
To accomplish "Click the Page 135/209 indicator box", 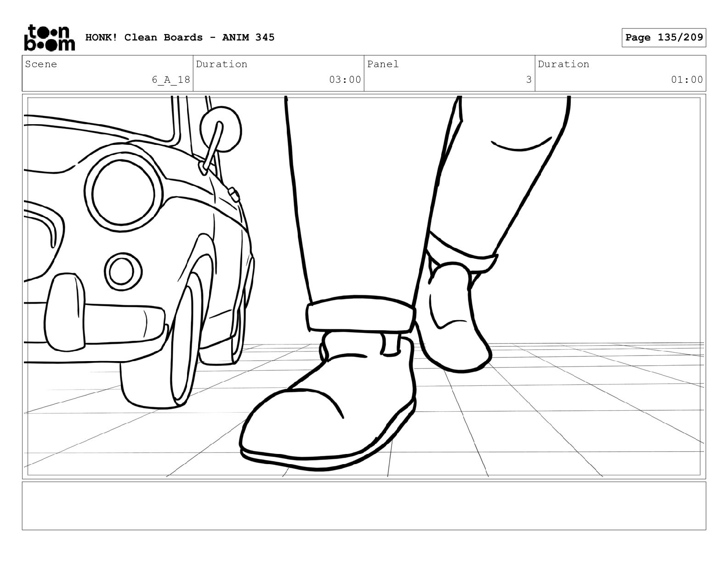I will click(664, 38).
